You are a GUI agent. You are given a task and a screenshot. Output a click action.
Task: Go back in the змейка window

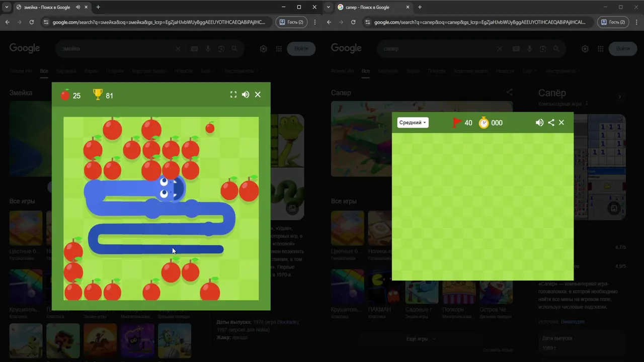coord(7,22)
